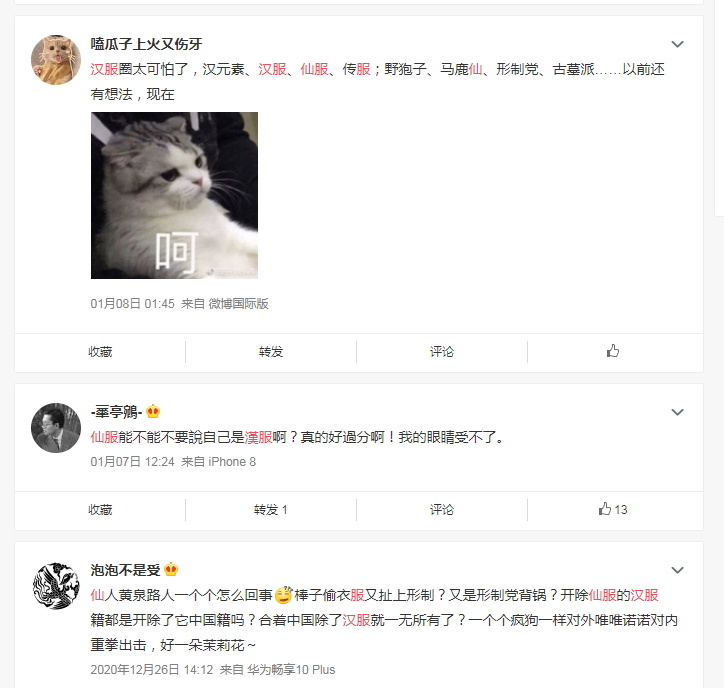The height and width of the screenshot is (688, 724).
Task: Click 转发 1 on the -華亭鶴- post
Action: click(x=271, y=510)
